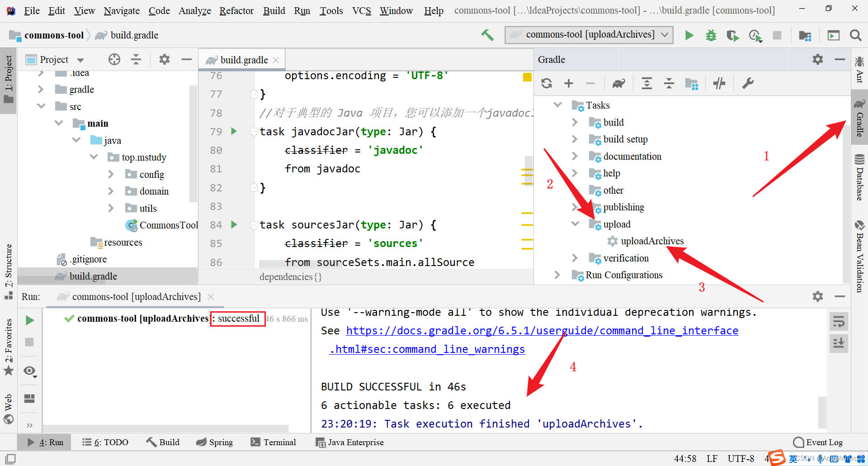The image size is (868, 466).
Task: Expand the config package
Action: pos(111,174)
